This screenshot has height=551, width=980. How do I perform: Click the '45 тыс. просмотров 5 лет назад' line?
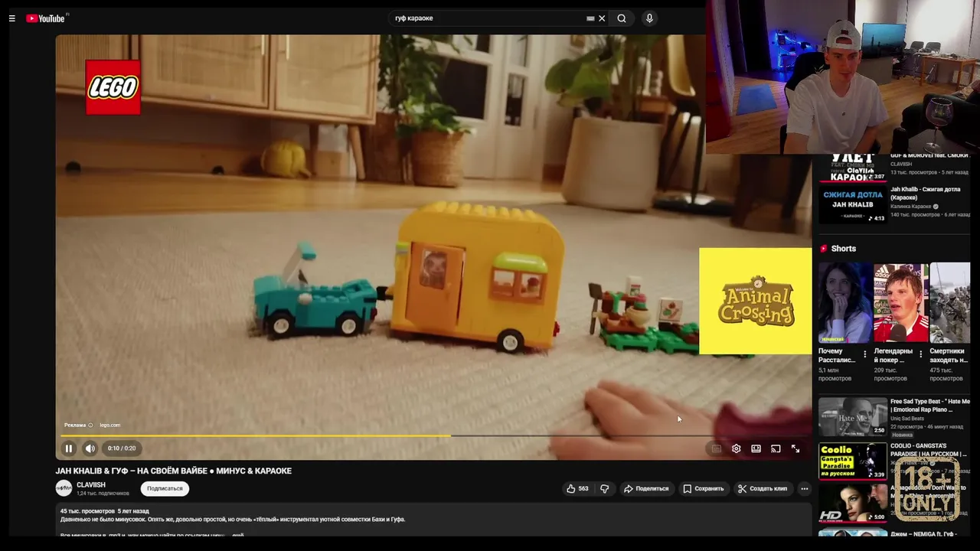[105, 510]
